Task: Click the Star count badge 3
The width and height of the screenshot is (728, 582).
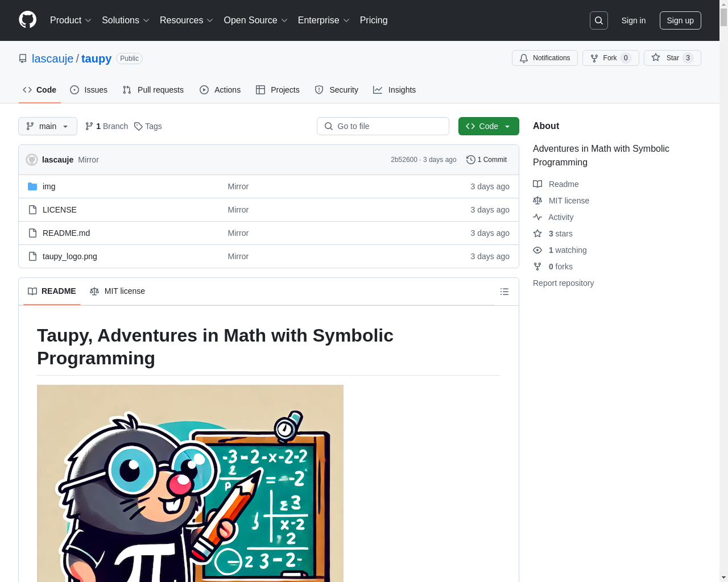Action: tap(688, 58)
